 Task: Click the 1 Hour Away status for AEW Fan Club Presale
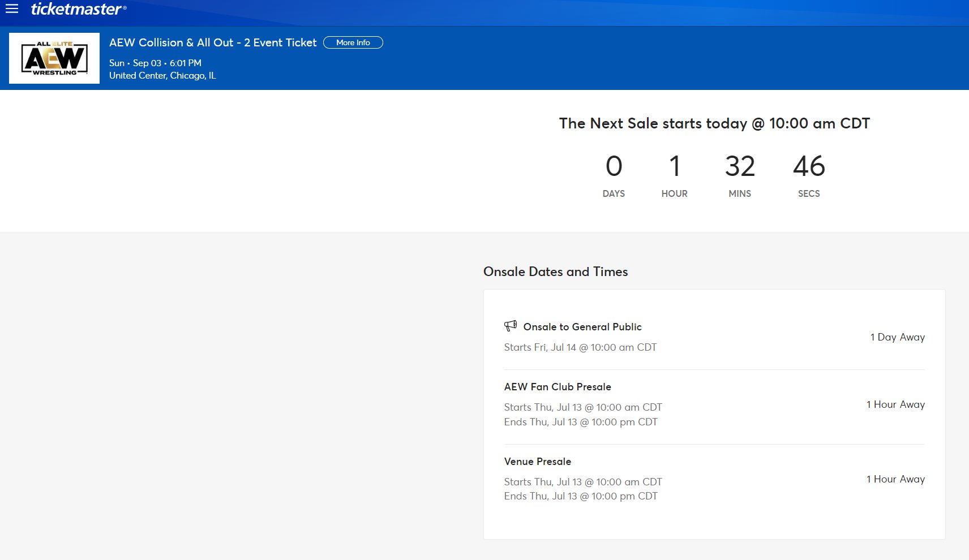coord(896,404)
